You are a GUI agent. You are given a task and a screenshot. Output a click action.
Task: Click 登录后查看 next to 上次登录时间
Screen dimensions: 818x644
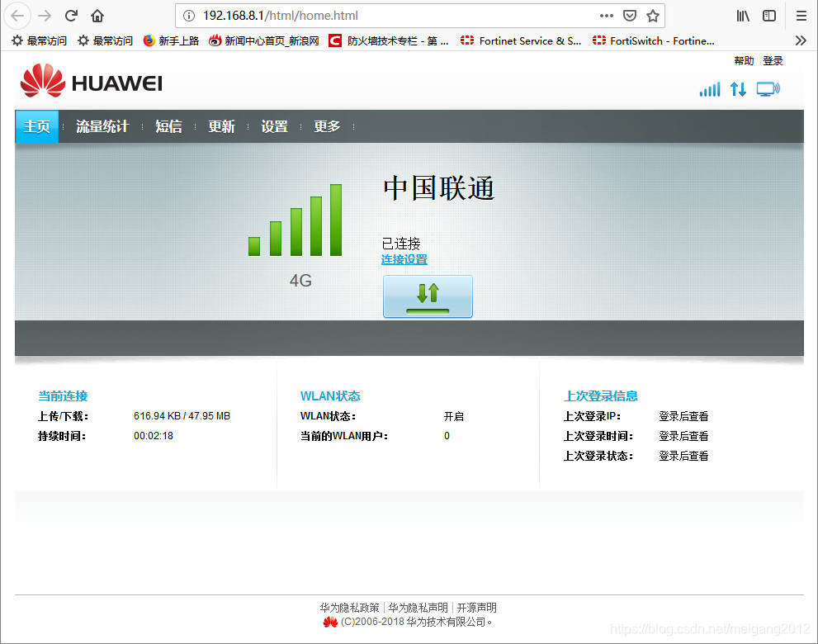point(683,436)
